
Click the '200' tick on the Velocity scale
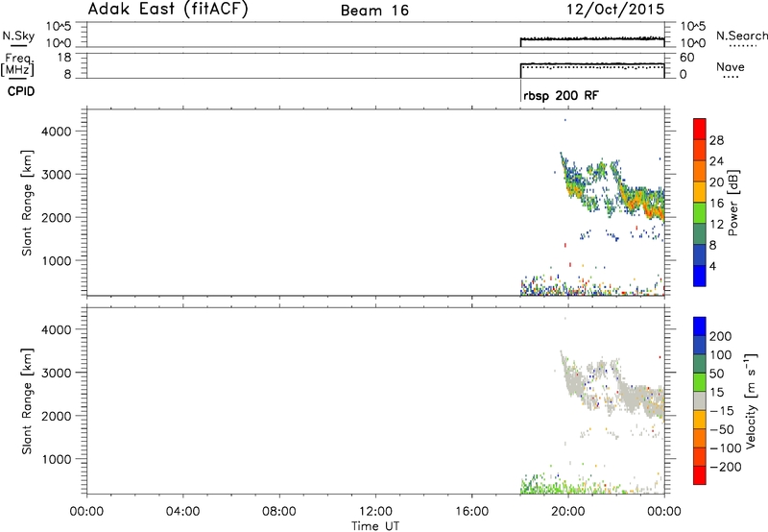[x=720, y=336]
